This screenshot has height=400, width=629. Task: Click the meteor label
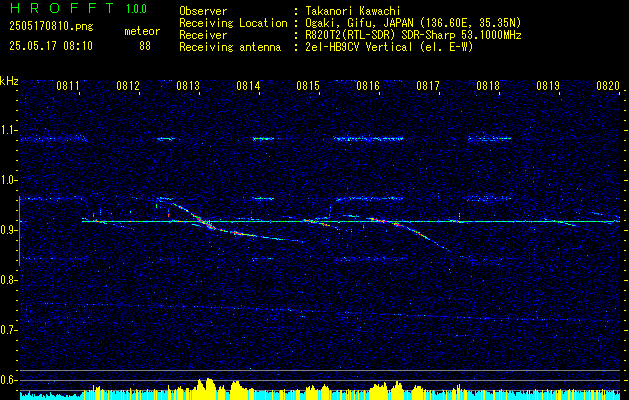coord(142,31)
